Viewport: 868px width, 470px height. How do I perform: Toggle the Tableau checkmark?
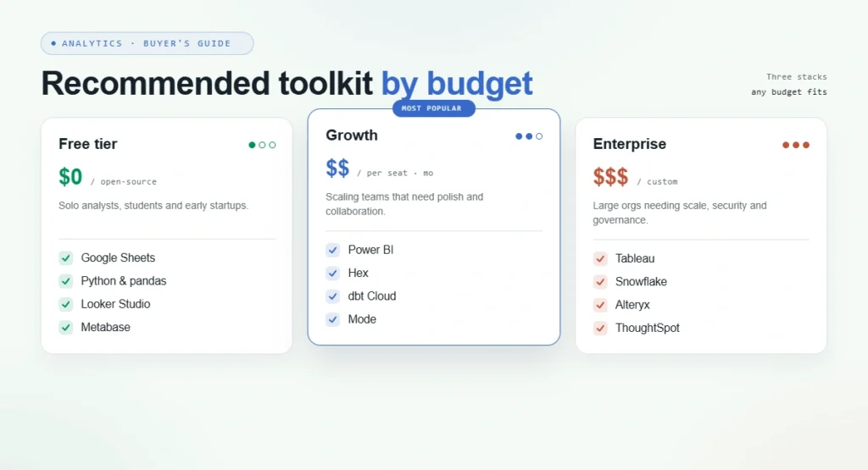coord(600,258)
